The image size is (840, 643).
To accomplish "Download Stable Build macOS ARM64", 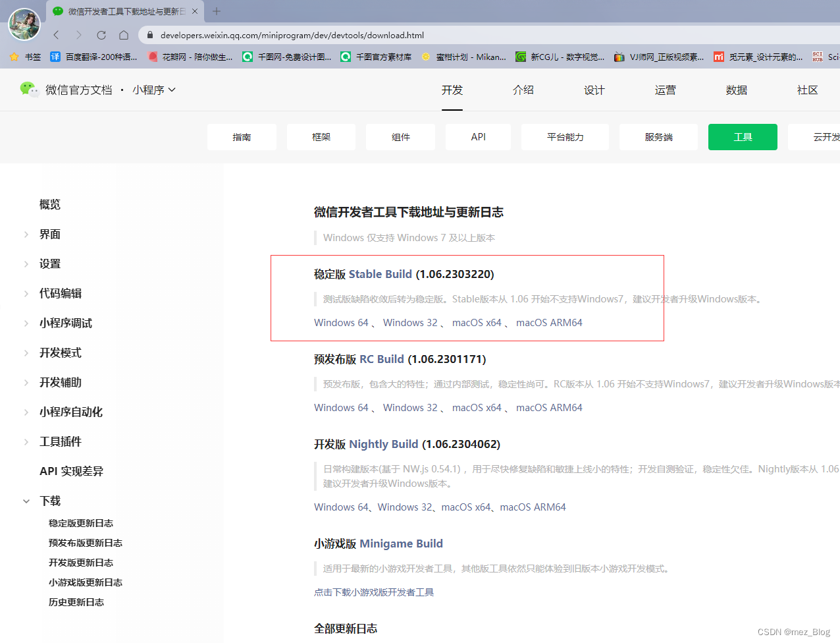I will coord(549,323).
